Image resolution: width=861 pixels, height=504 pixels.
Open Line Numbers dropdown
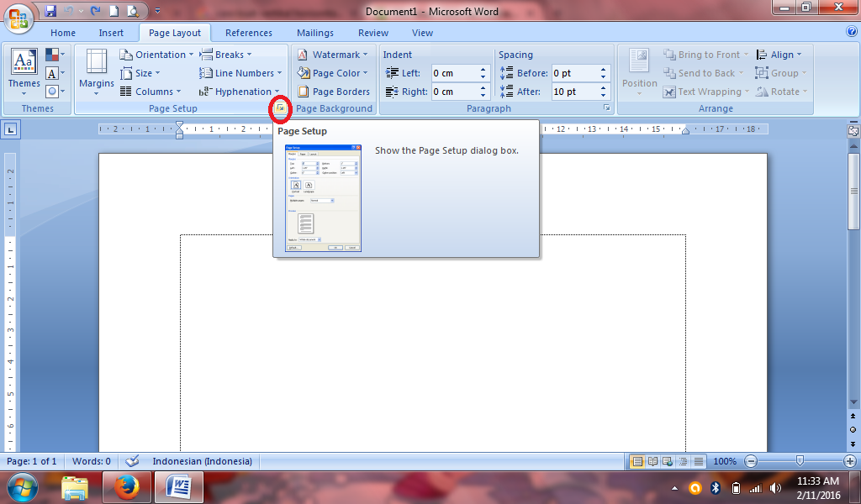tap(240, 73)
